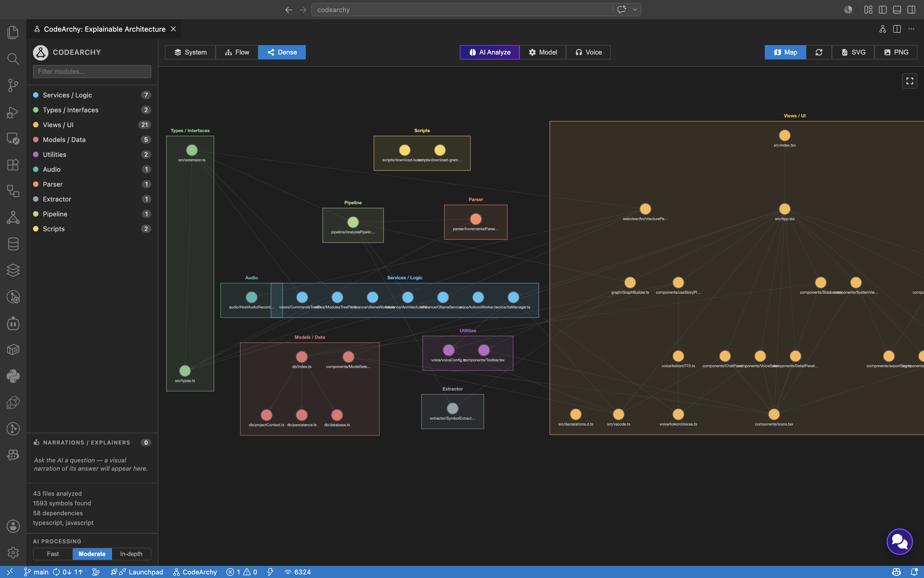This screenshot has height=578, width=924.
Task: Open Source Control in activity bar
Action: [x=13, y=85]
